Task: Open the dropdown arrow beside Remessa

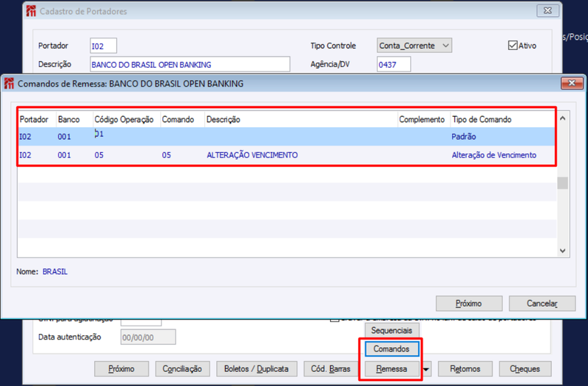Action: 426,369
